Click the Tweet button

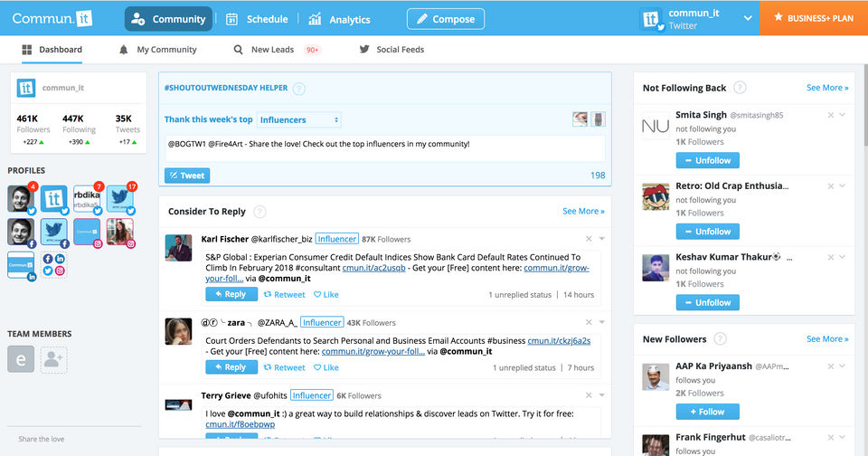pyautogui.click(x=187, y=176)
